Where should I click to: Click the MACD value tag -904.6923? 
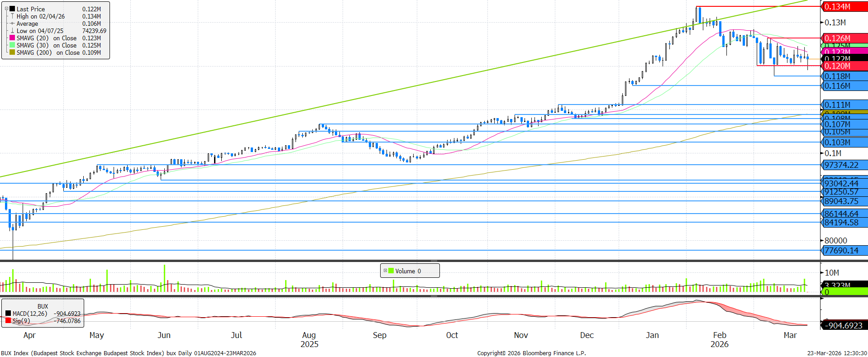click(x=844, y=325)
